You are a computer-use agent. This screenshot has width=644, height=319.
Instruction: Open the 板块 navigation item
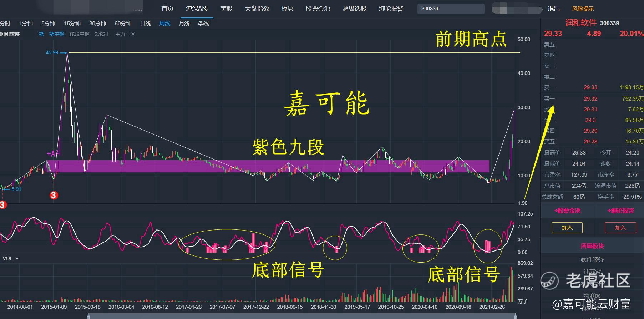pyautogui.click(x=287, y=9)
